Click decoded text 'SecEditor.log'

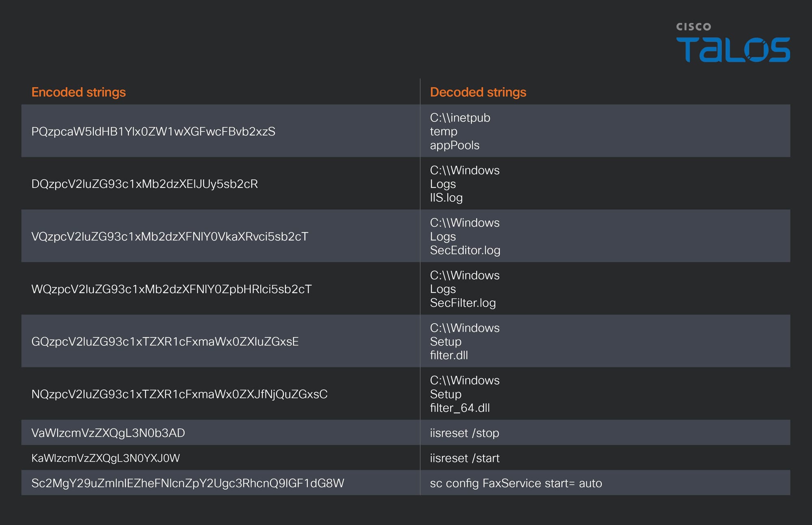coord(465,251)
